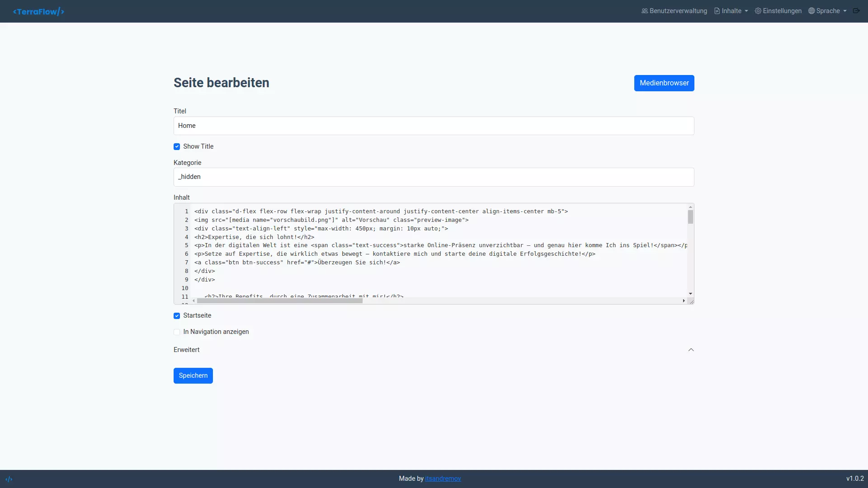Save the page with Speichern
The height and width of the screenshot is (488, 868).
point(193,375)
